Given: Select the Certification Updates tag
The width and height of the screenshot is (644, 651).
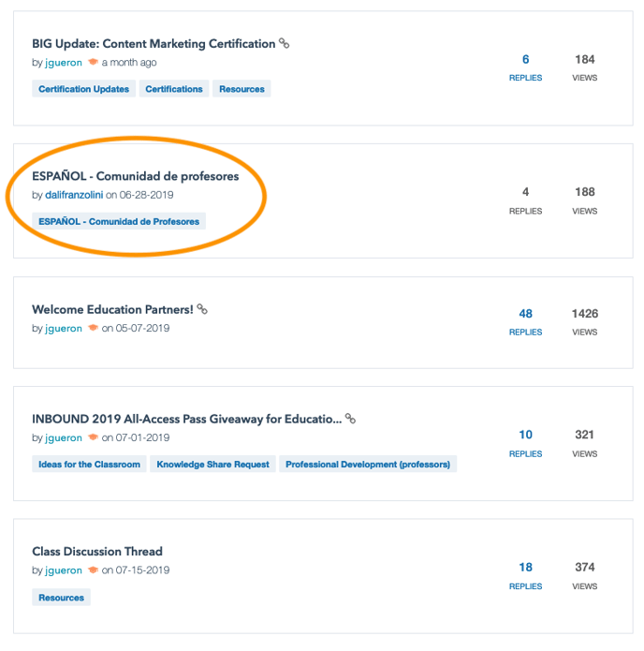Looking at the screenshot, I should tap(84, 89).
